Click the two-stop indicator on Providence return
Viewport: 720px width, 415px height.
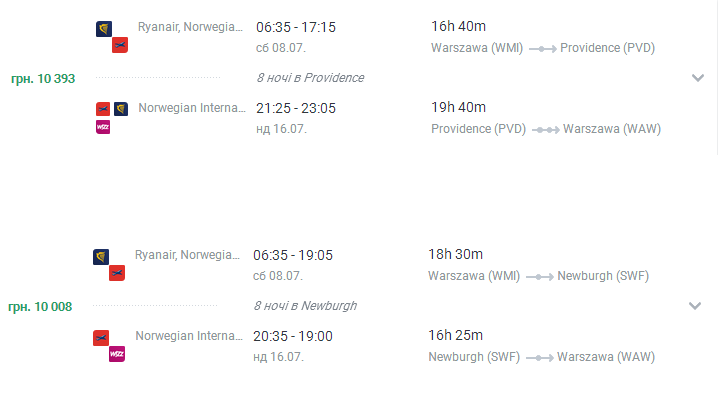point(546,130)
